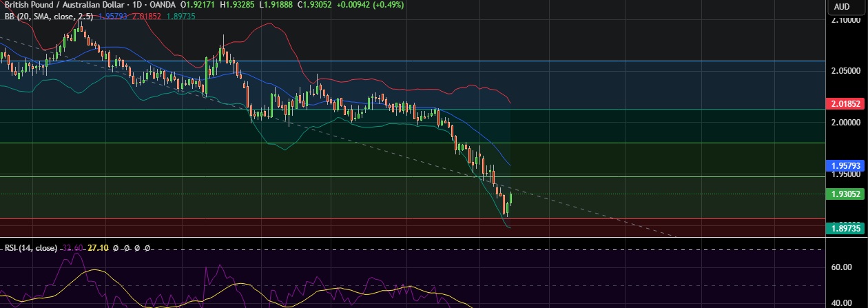
Task: Select the light blue horizontal line near 2.06
Action: pyautogui.click(x=413, y=61)
